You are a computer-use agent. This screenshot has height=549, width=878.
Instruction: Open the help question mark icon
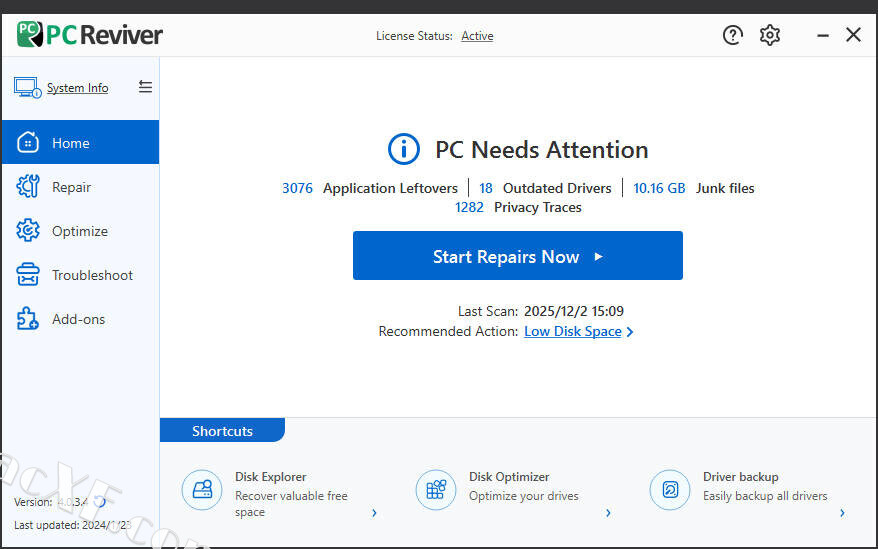pos(733,35)
